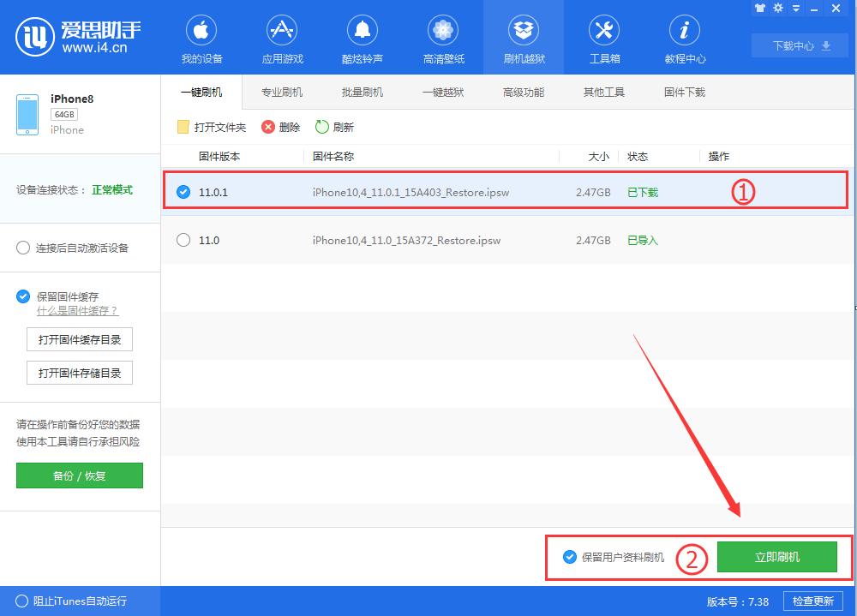Click 已导入 status text
Image resolution: width=857 pixels, height=616 pixels.
tap(643, 241)
